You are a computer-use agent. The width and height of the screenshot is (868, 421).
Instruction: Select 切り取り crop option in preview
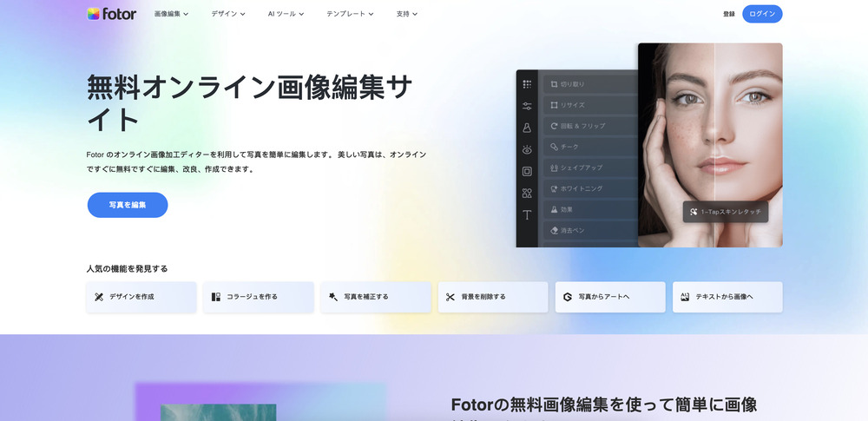[x=590, y=84]
